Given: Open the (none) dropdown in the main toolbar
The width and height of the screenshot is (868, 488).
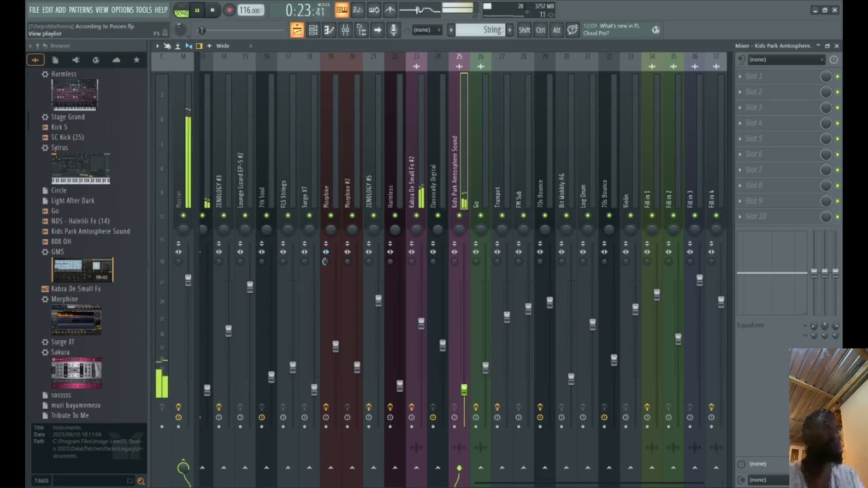Looking at the screenshot, I should coord(426,30).
